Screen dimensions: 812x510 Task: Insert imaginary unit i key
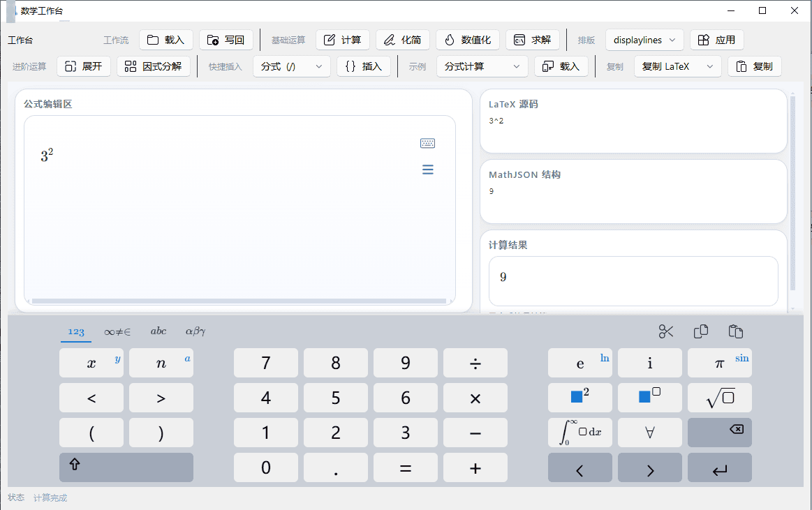[649, 363]
